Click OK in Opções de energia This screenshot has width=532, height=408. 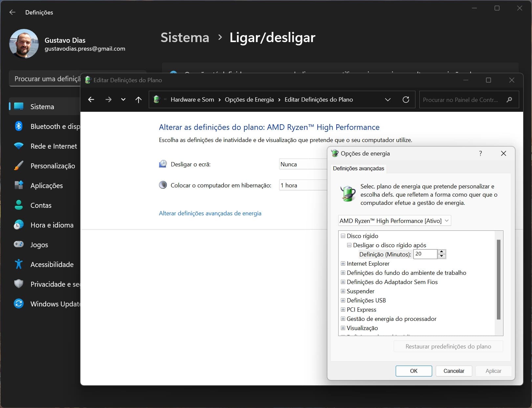[x=414, y=371]
